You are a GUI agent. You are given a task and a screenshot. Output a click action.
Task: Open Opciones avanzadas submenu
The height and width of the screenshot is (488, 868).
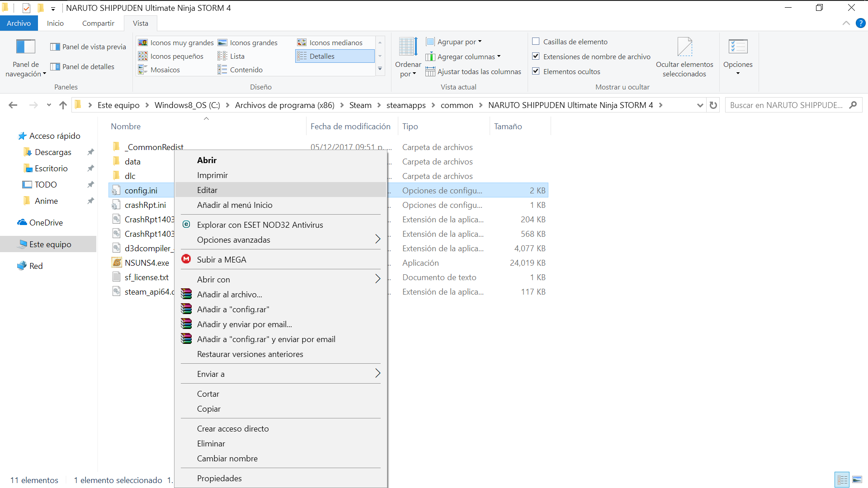click(281, 239)
